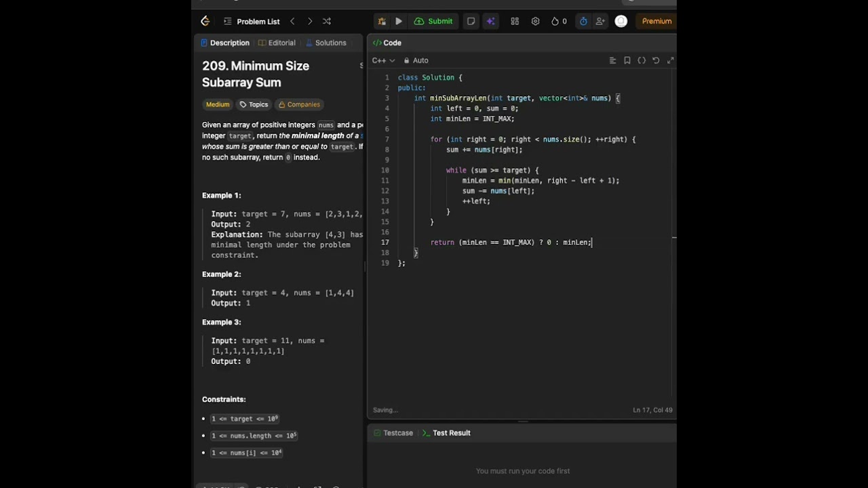Click the Premium button

(656, 21)
